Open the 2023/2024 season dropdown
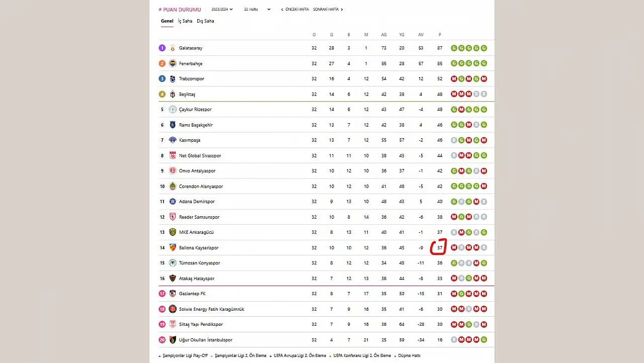The height and width of the screenshot is (363, 644). pos(222,10)
